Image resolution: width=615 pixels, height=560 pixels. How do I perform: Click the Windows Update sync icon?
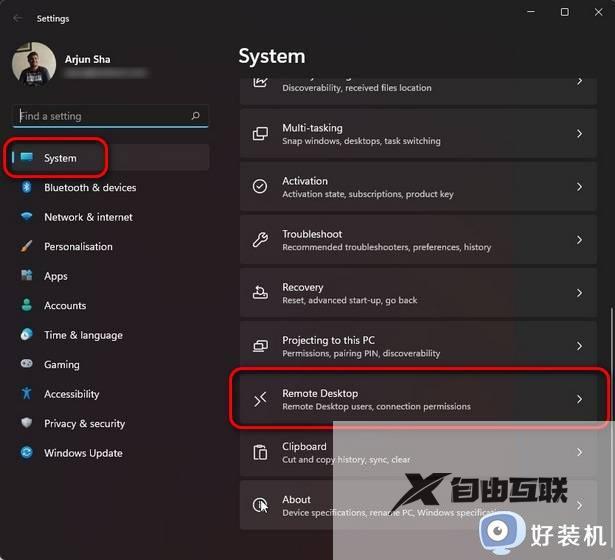pyautogui.click(x=27, y=452)
